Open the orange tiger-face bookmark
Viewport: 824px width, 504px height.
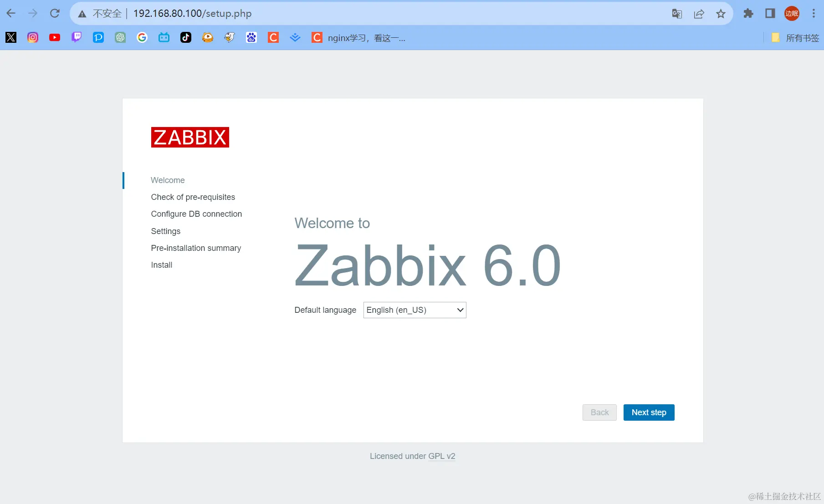208,37
